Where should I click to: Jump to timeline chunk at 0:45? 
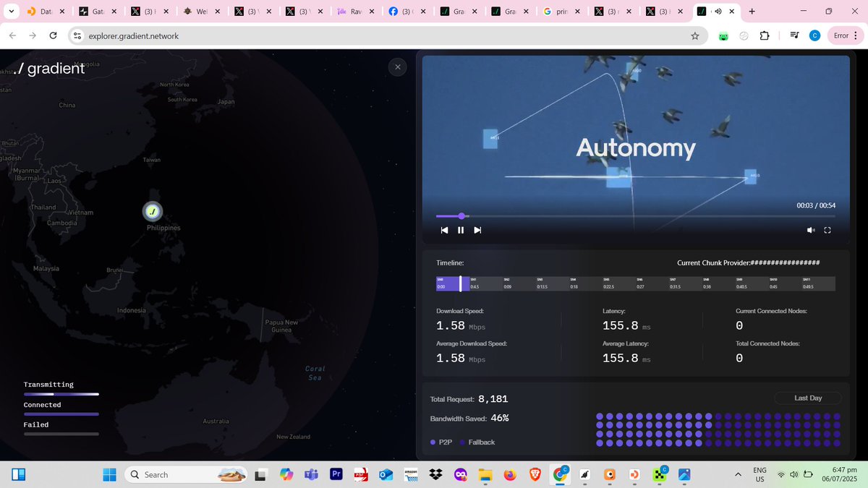point(785,283)
